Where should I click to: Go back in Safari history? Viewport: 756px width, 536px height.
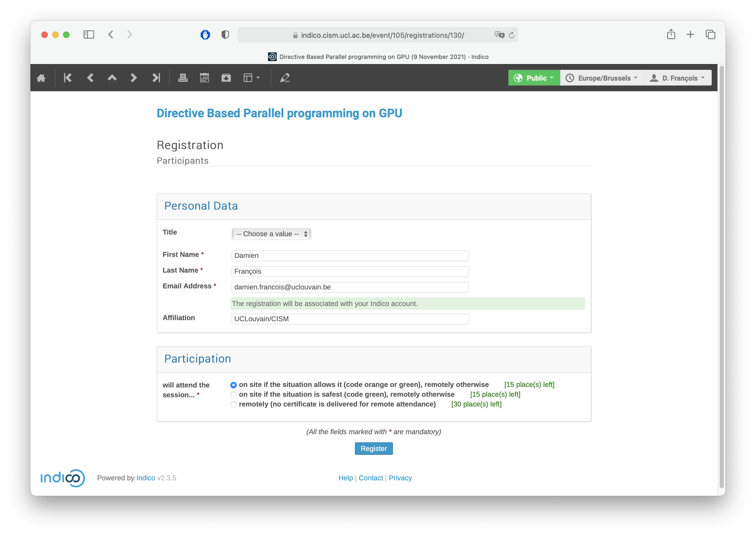click(111, 35)
